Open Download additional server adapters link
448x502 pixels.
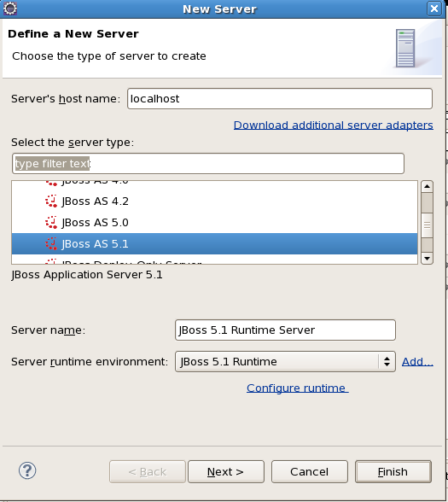click(x=334, y=125)
